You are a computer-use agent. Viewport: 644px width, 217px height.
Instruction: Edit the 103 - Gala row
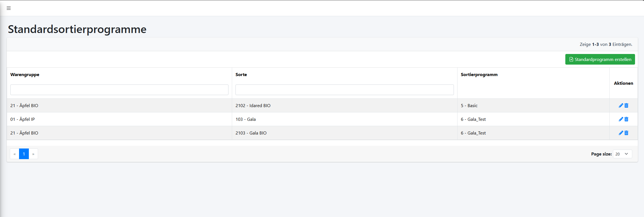point(621,119)
